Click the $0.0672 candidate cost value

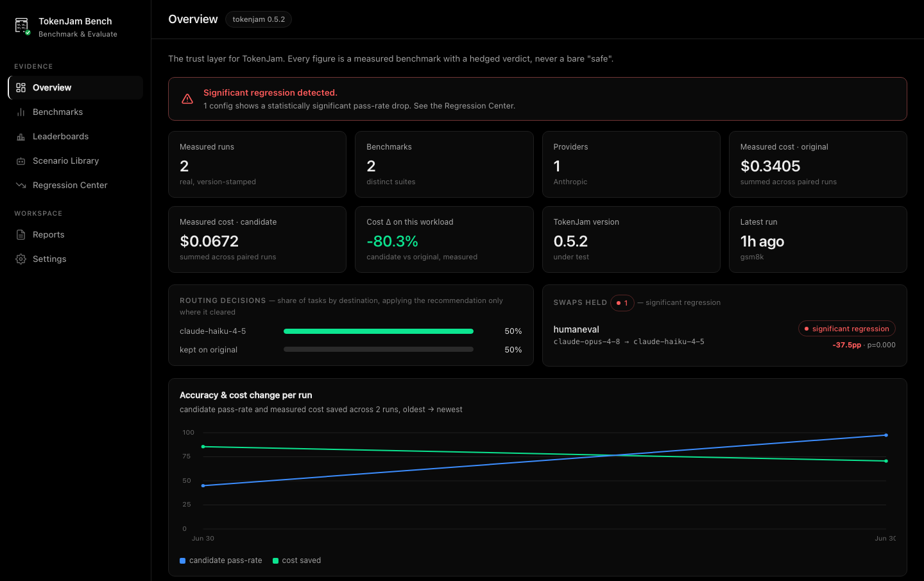[209, 241]
